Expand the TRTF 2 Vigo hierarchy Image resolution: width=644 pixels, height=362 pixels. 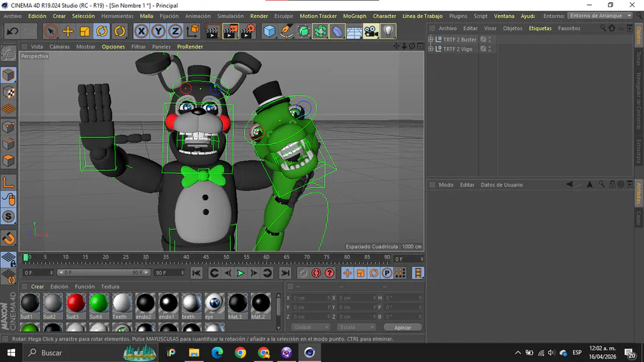[x=431, y=49]
